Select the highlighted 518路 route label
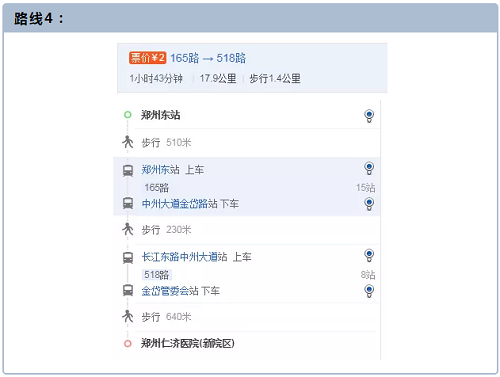The height and width of the screenshot is (377, 500). [x=157, y=275]
